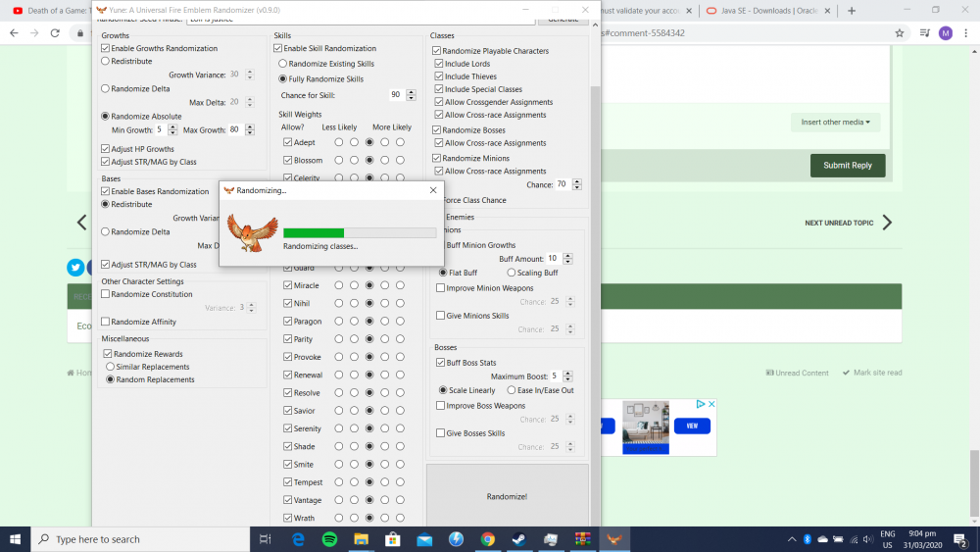Open Spotify from the taskbar
The height and width of the screenshot is (552, 980).
[x=329, y=539]
